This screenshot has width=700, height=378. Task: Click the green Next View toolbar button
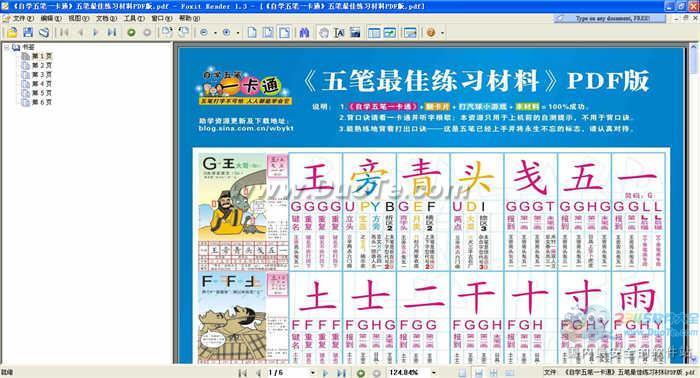click(x=131, y=32)
